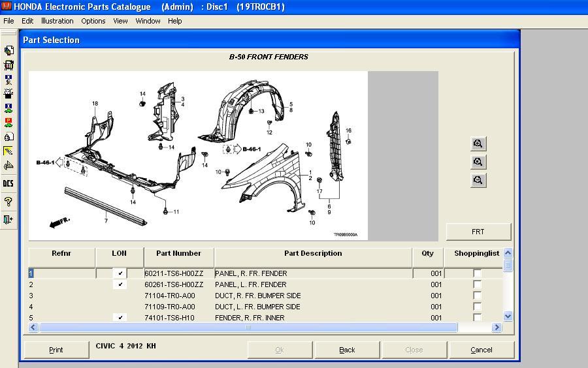Select the FENDER, R. FR. INNER description

[x=250, y=318]
